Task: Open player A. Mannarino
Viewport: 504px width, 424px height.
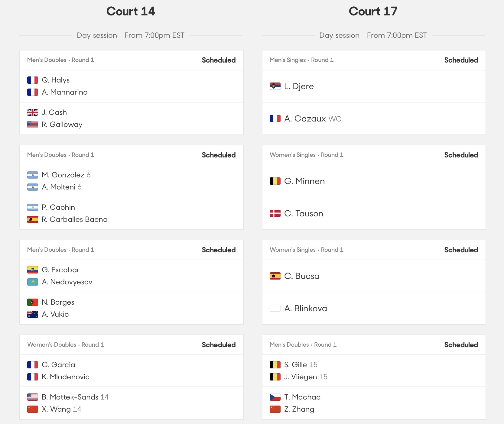Action: pyautogui.click(x=65, y=92)
